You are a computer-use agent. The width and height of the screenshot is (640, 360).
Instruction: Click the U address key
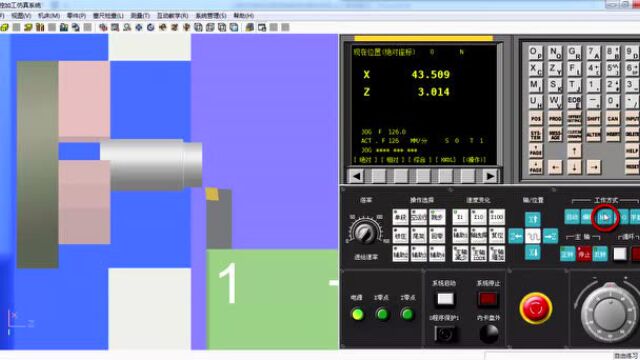click(536, 101)
